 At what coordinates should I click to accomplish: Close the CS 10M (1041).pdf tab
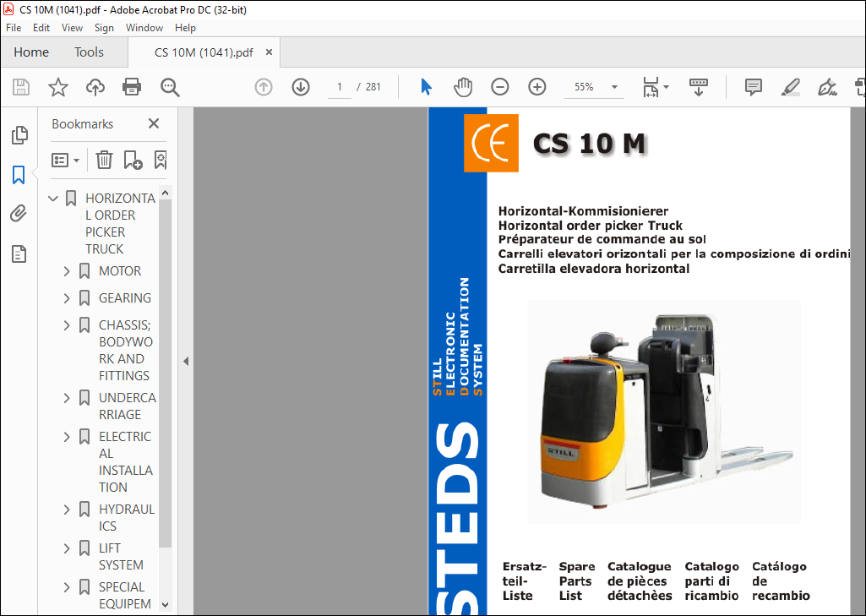[x=269, y=52]
